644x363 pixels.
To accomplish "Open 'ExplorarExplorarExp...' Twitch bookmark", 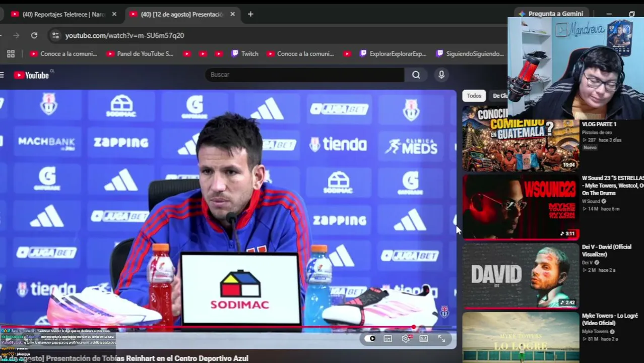I will point(393,53).
